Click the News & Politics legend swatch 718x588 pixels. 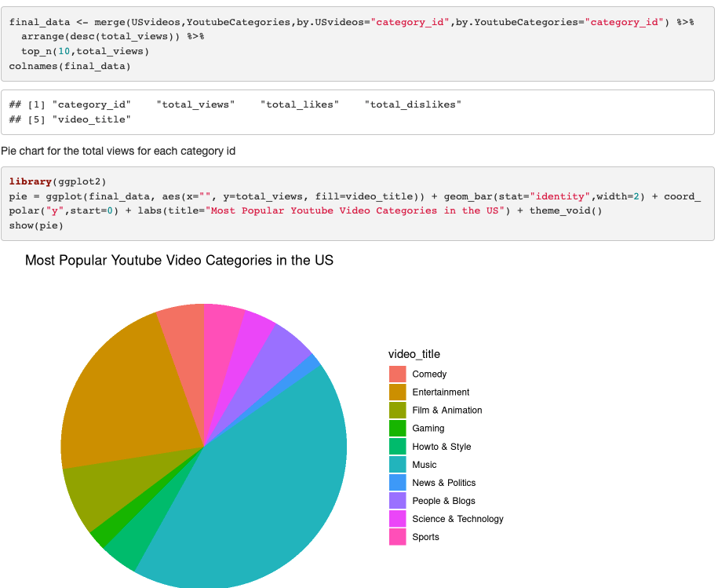(399, 482)
